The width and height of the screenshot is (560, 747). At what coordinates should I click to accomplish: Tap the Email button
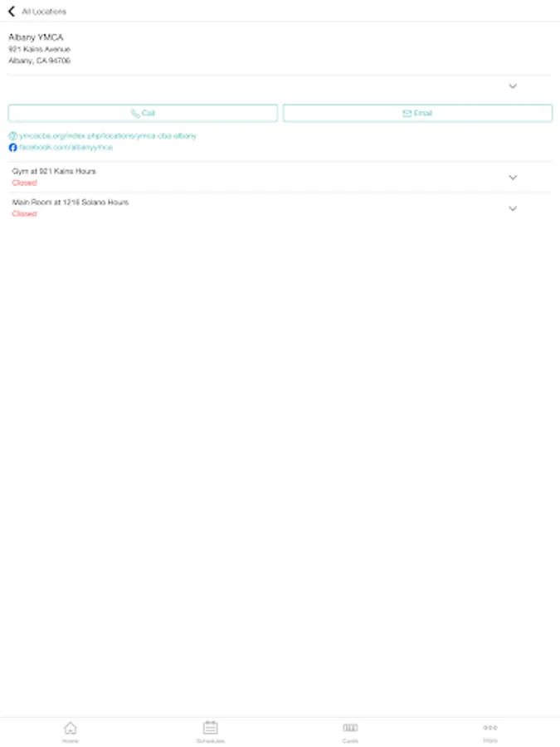(417, 114)
